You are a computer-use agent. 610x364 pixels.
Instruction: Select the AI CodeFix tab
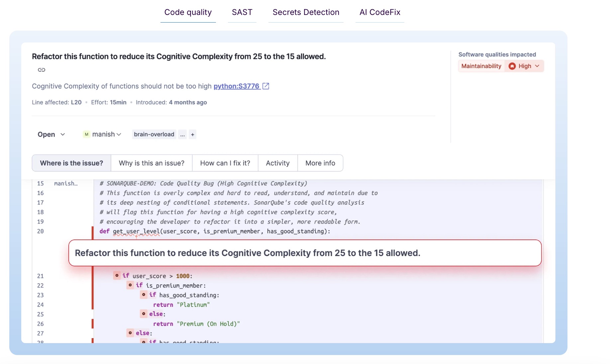pyautogui.click(x=380, y=12)
